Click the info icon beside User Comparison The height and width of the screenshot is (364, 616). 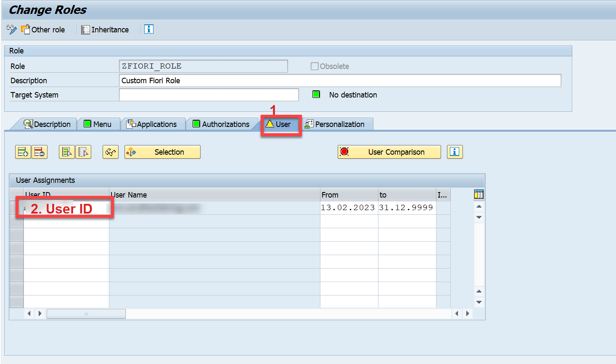point(455,152)
